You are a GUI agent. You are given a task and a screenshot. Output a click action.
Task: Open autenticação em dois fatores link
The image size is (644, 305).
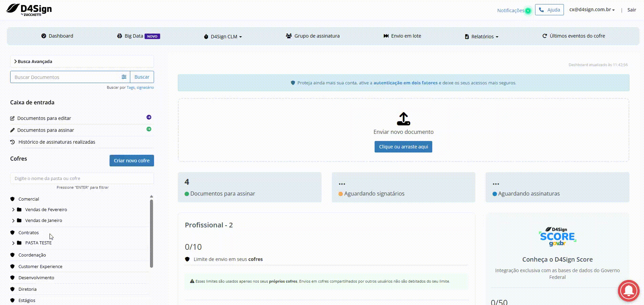405,83
